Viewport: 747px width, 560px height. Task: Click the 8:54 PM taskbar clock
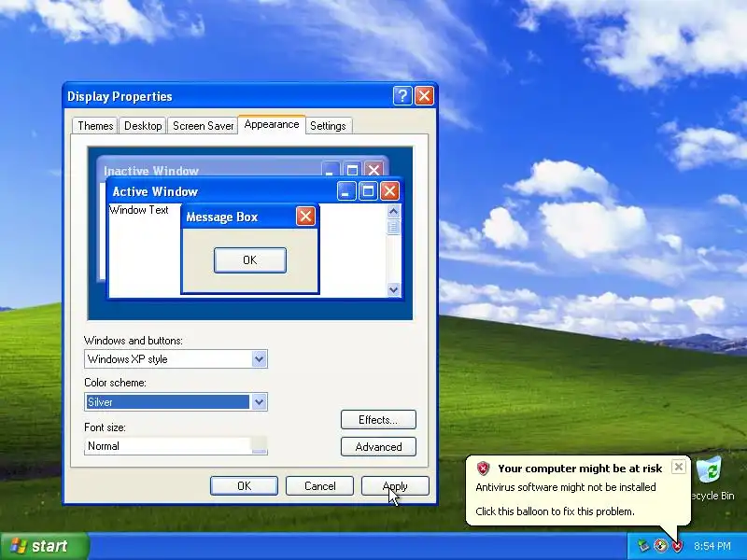712,546
